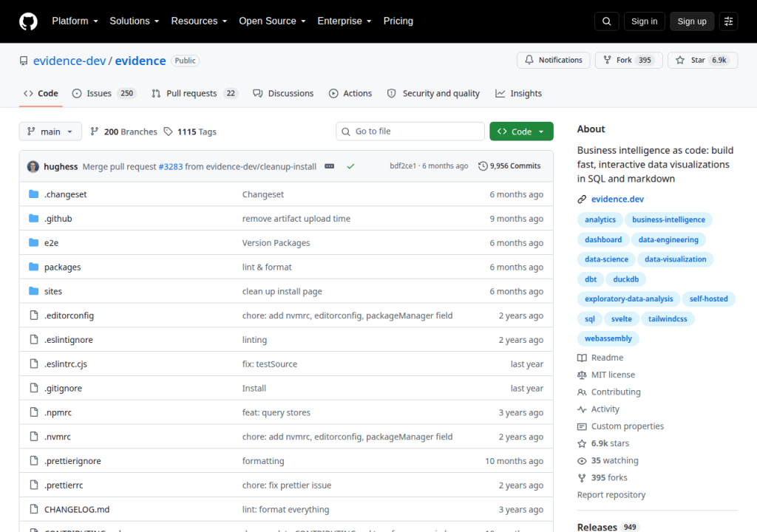Viewport: 757px width, 532px height.
Task: Open commit 'chore: fix prettier issue'
Action: 287,485
